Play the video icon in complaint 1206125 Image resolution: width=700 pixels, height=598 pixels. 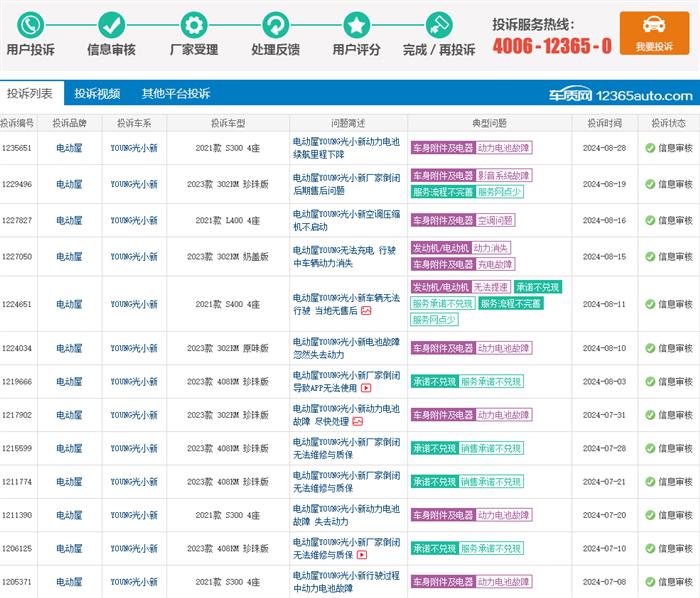pos(362,555)
